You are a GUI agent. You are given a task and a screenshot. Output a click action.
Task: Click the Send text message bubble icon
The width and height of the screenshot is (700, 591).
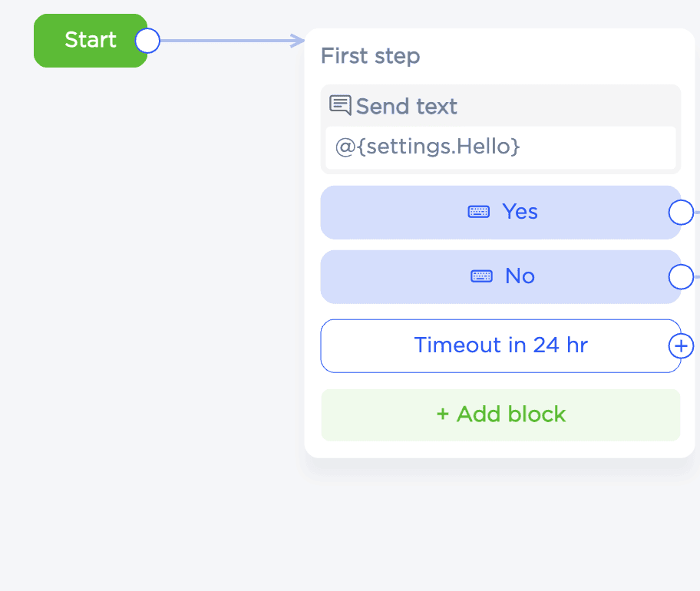[x=340, y=105]
